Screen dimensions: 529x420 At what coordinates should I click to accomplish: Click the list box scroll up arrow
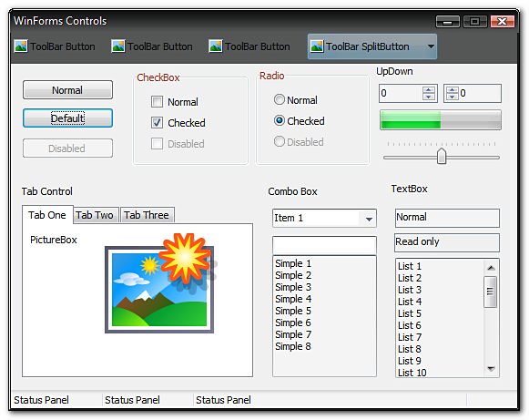(x=491, y=268)
